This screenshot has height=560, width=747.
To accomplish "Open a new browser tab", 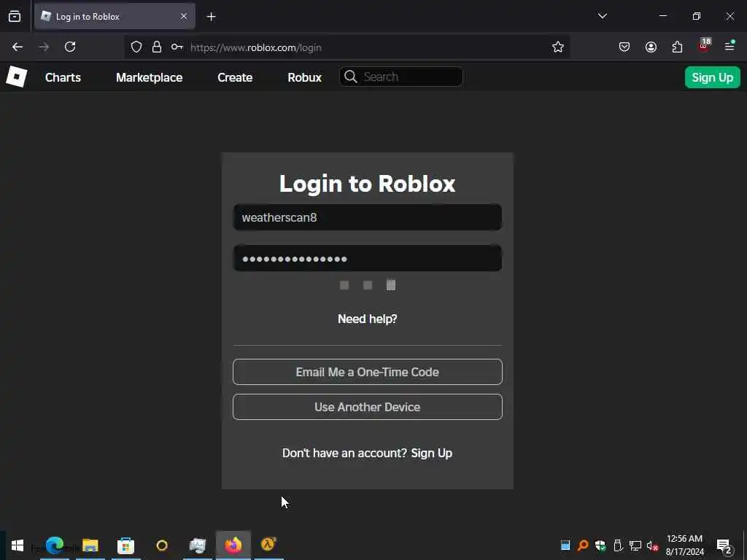I will pos(211,17).
